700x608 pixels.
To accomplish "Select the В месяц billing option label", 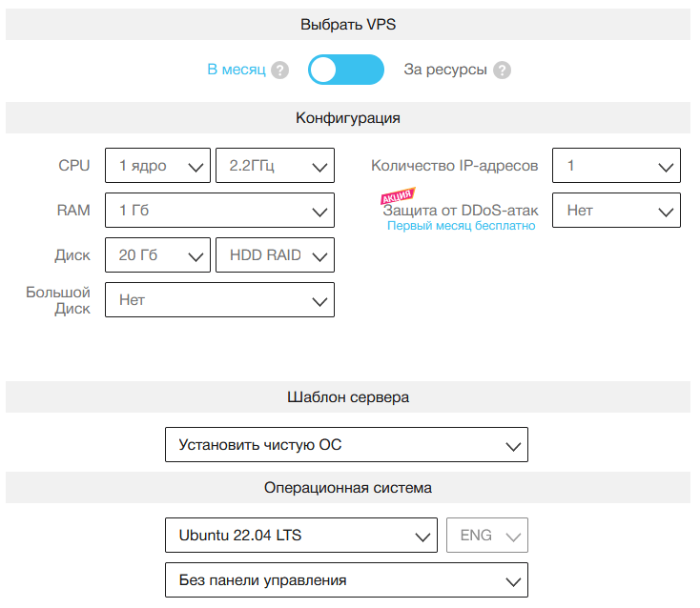I will (237, 70).
